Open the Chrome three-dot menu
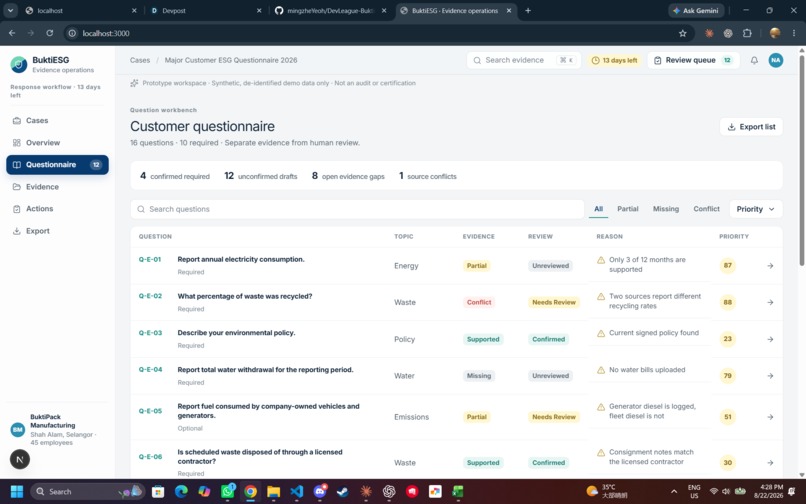 click(x=794, y=33)
